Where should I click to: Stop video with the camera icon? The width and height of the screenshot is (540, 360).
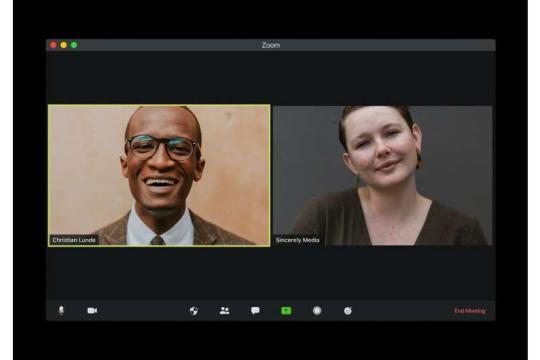tap(92, 310)
